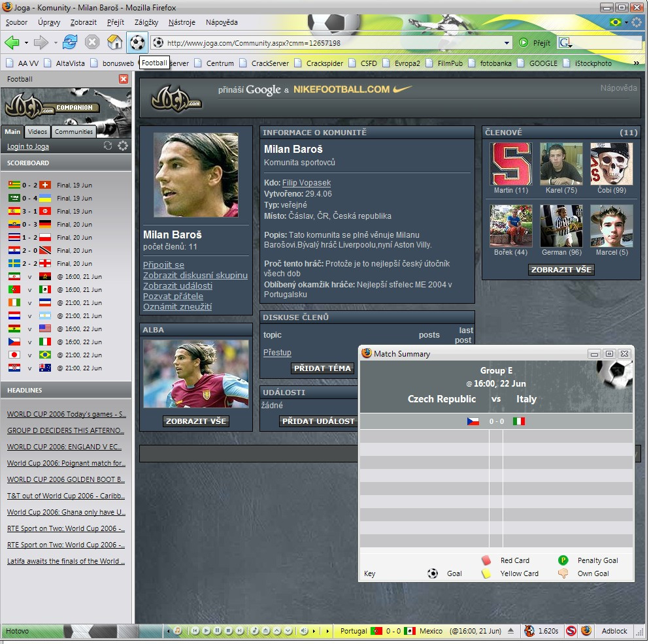Click the music note icon in status bar
This screenshot has height=644, width=649.
tap(178, 631)
